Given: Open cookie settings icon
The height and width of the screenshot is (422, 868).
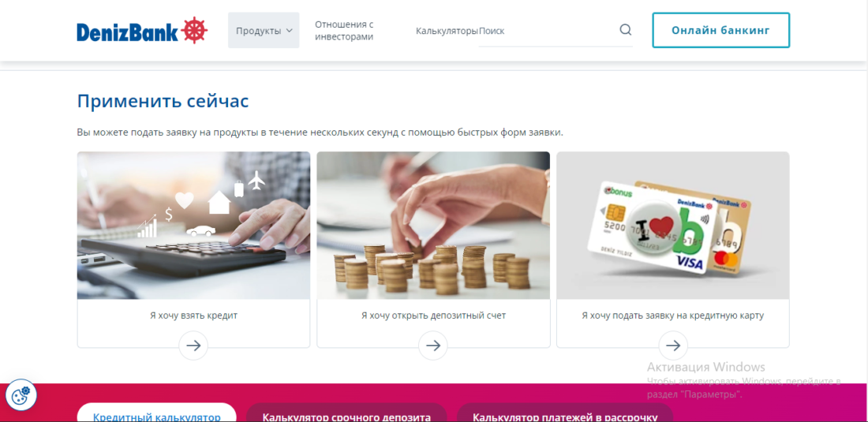Looking at the screenshot, I should click(x=21, y=395).
